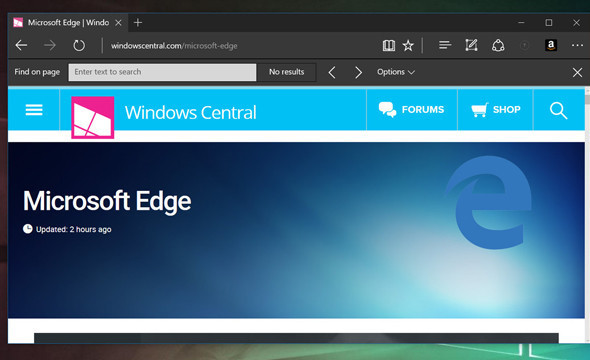
Task: Click the greyed-out extension icon beside Amazon
Action: pos(524,46)
